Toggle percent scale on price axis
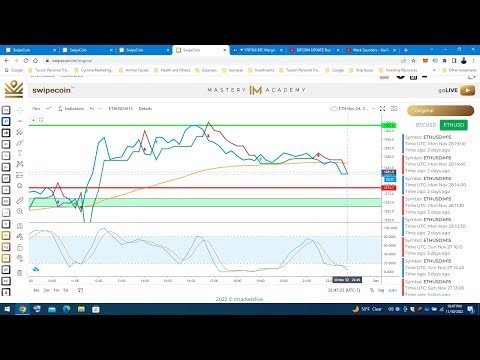This screenshot has width=480, height=360. (x=372, y=290)
